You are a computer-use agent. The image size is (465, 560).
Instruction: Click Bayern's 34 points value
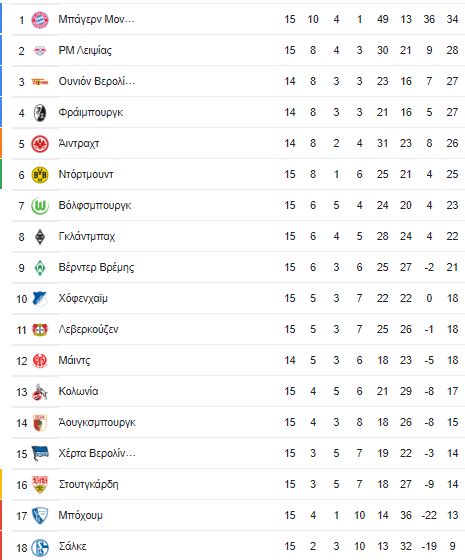tap(452, 19)
